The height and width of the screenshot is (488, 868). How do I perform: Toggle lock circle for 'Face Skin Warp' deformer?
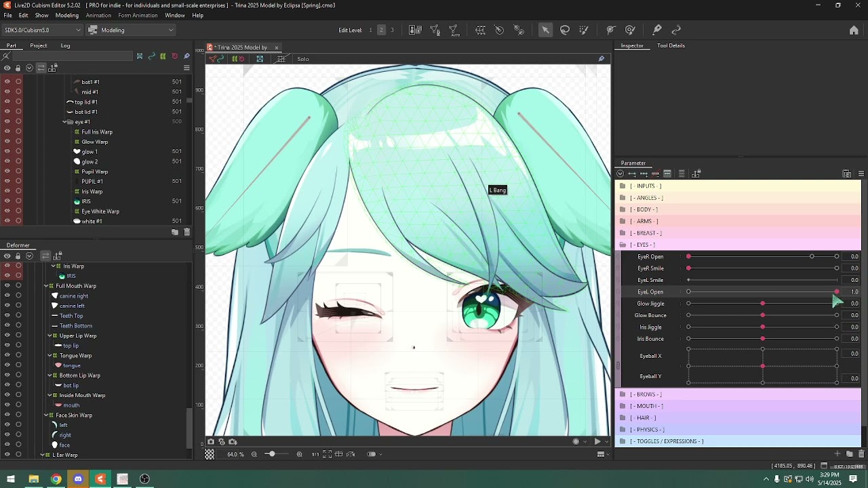[x=18, y=415]
